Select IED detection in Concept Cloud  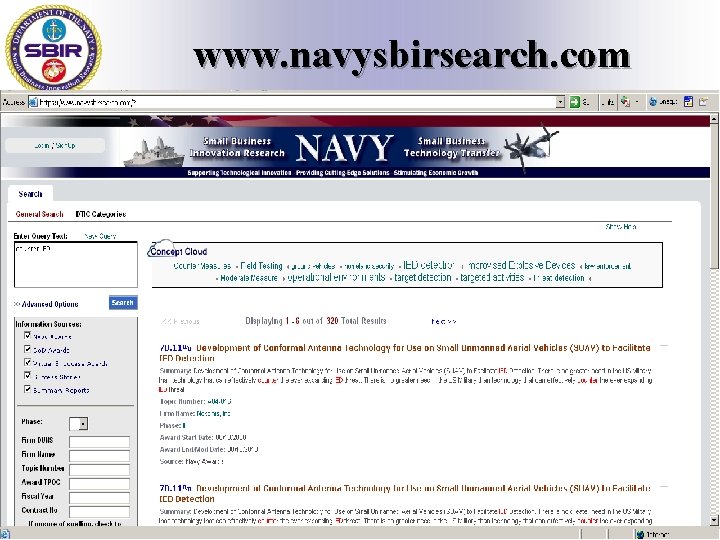click(429, 265)
